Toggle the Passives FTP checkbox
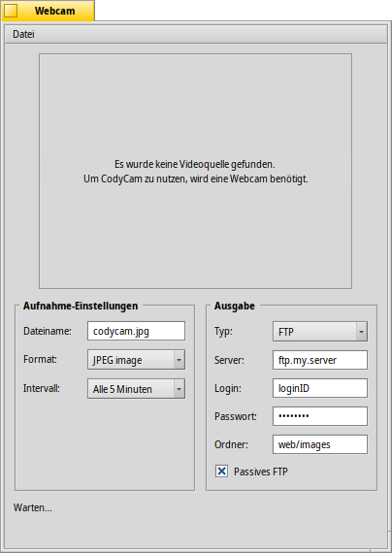The width and height of the screenshot is (392, 553). click(221, 472)
